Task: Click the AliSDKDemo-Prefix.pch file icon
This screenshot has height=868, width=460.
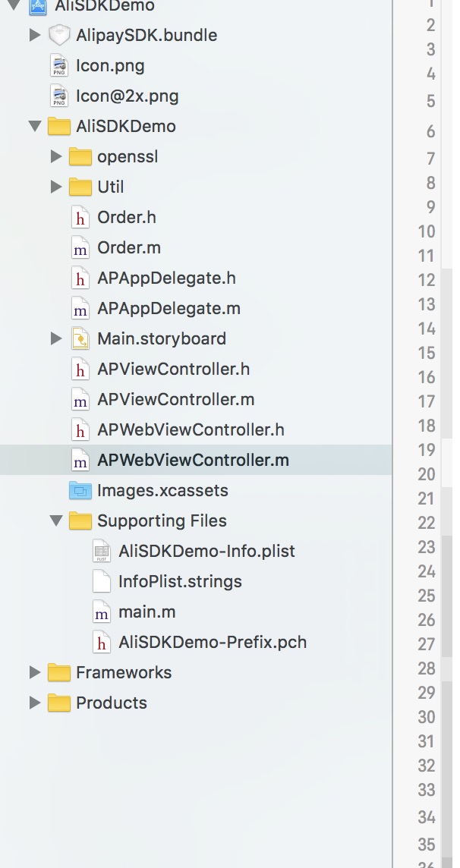Action: pos(101,643)
